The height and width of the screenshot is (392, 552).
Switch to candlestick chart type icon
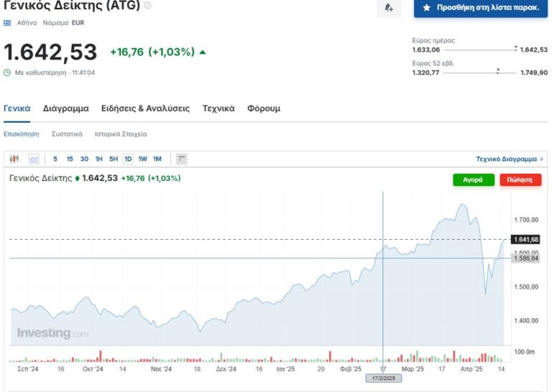[x=14, y=159]
